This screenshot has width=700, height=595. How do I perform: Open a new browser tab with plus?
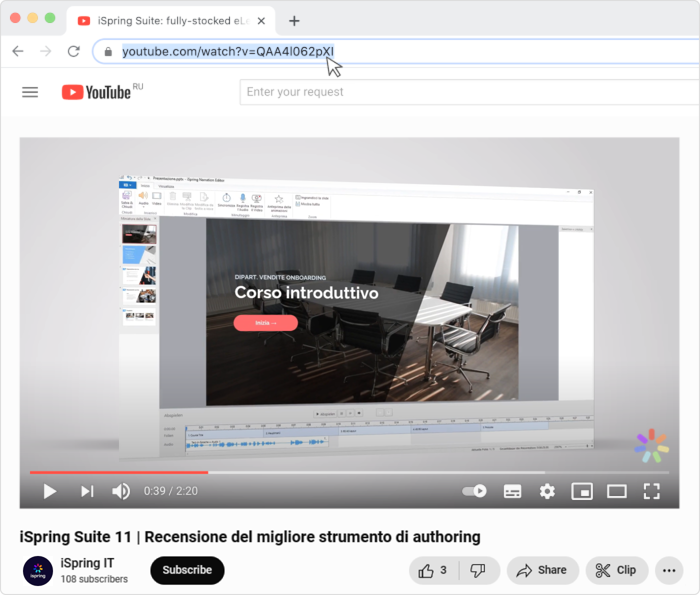pyautogui.click(x=294, y=21)
